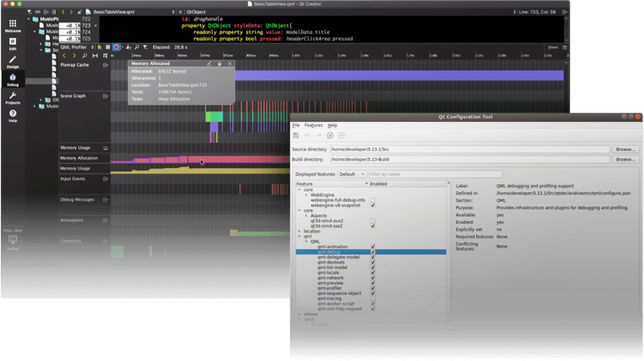Collapse the Pixmap Cache timeline row
The image size is (644, 361).
[106, 65]
